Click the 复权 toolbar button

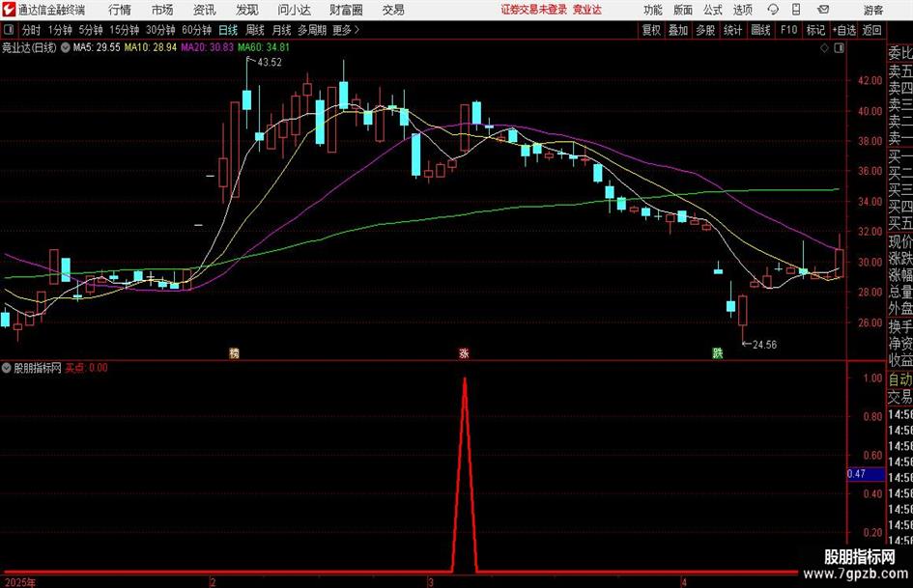tap(651, 30)
